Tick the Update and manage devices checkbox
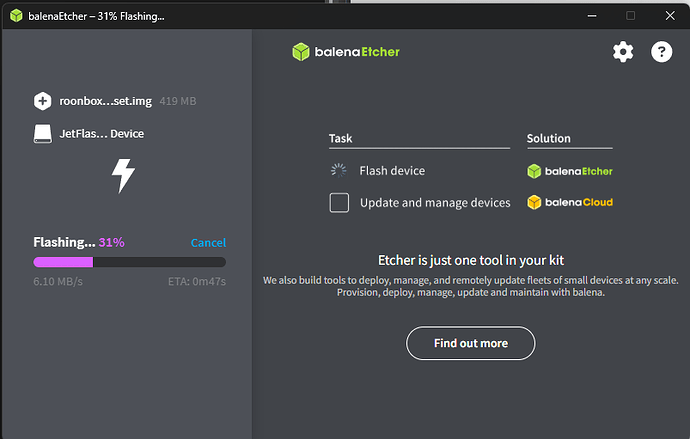690x439 pixels. click(339, 203)
